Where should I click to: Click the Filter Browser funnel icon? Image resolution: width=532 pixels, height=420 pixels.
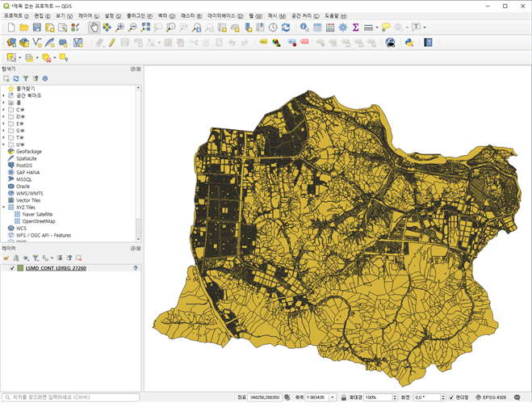[25, 78]
